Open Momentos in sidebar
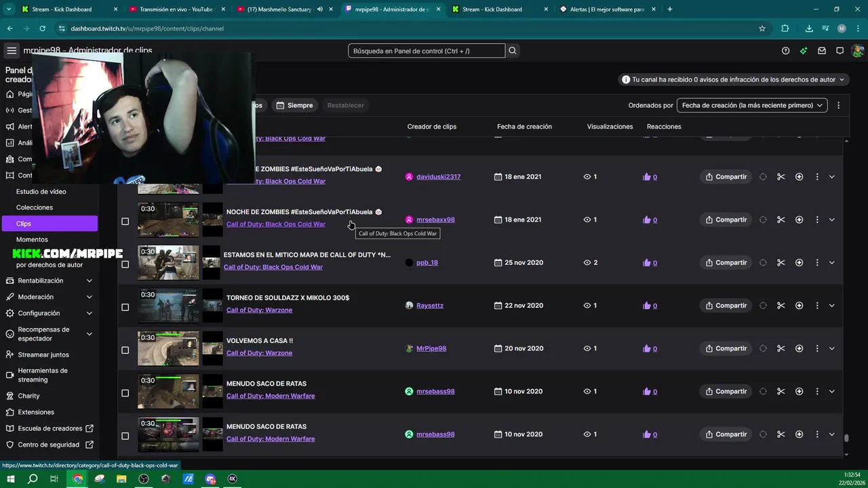This screenshot has width=868, height=488. tap(32, 239)
